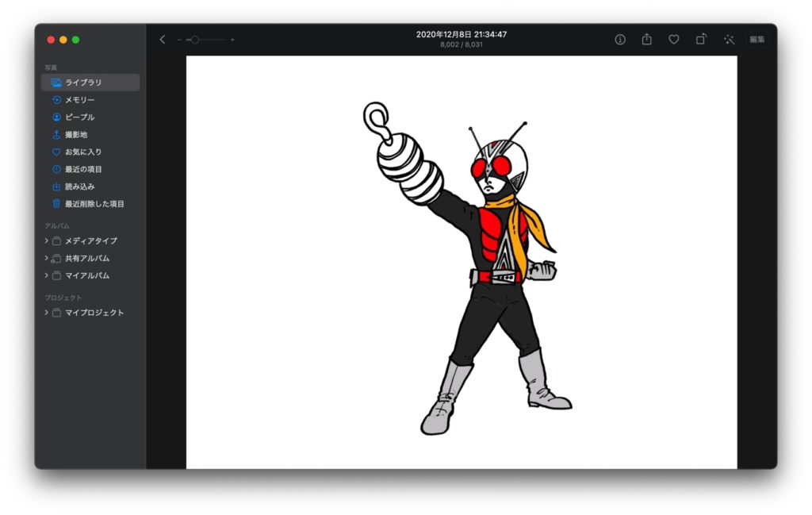Viewport: 812px width, 515px height.
Task: Open お気に入り in the sidebar
Action: click(90, 152)
